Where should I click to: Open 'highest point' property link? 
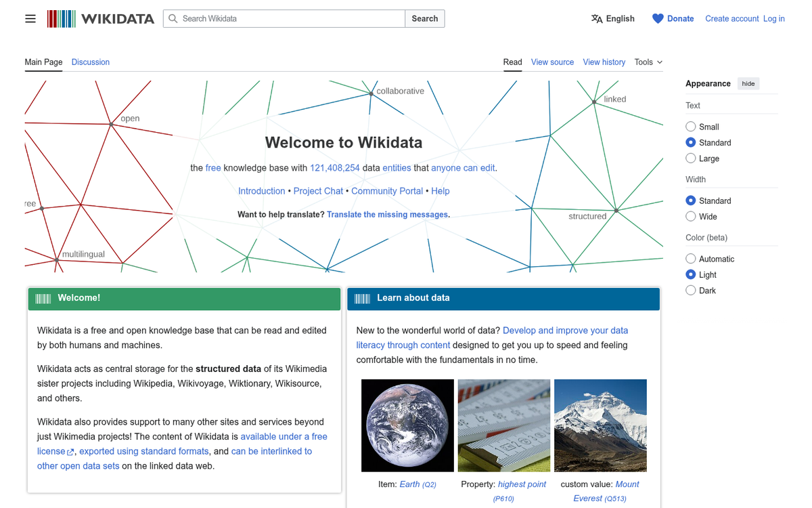pyautogui.click(x=522, y=484)
